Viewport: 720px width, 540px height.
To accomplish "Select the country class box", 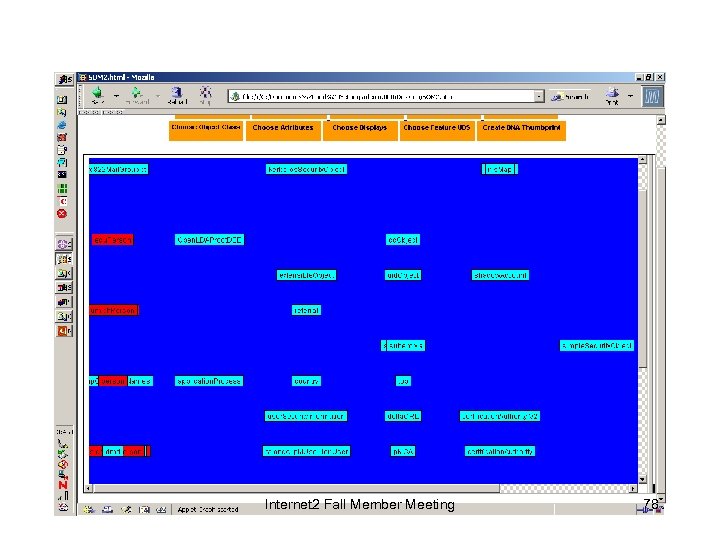I will coord(306,381).
